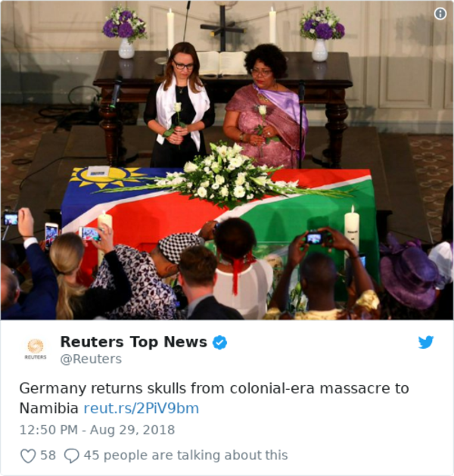Open the reut.rs/2PiV9bm link
Image resolution: width=454 pixels, height=476 pixels.
(141, 409)
